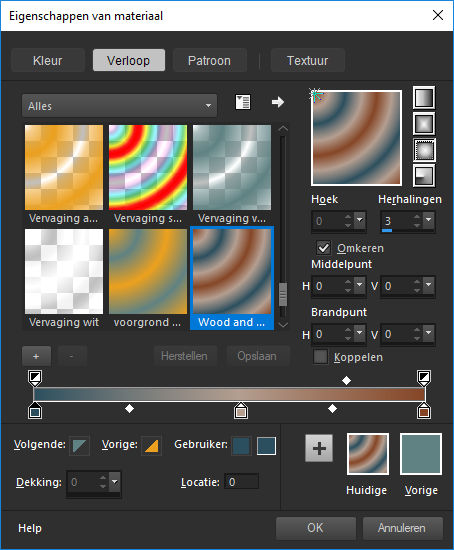Uncheck the Omkeren checkbox
The height and width of the screenshot is (550, 454).
coord(323,248)
